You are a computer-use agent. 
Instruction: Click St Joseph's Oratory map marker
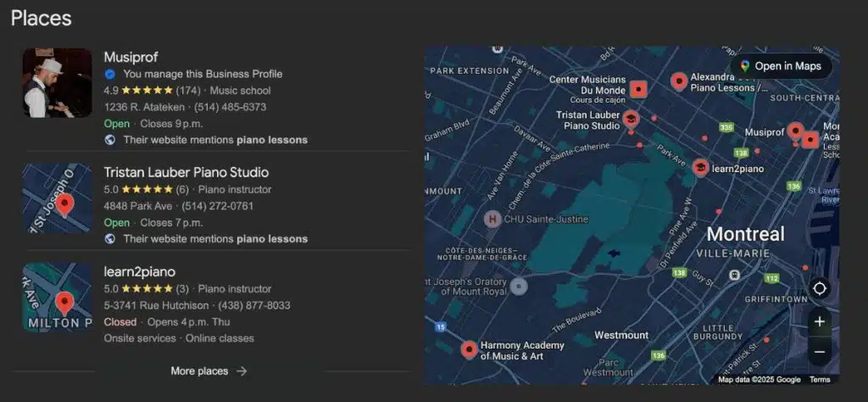519,287
